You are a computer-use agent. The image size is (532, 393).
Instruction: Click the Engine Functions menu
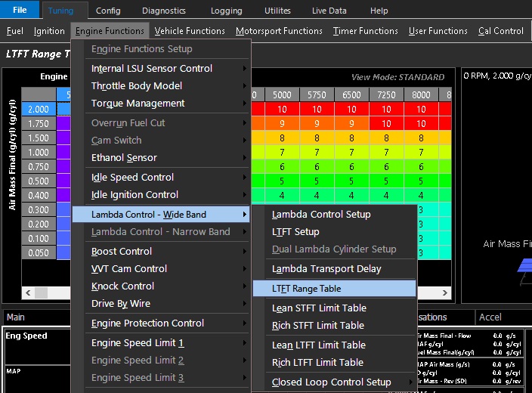pos(110,31)
